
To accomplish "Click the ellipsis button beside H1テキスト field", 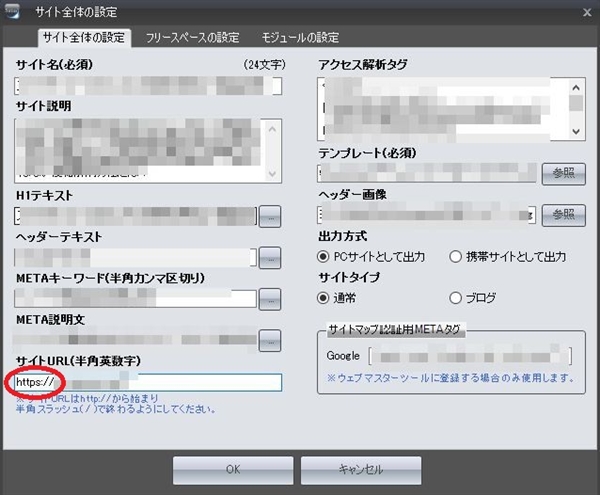I will pyautogui.click(x=270, y=215).
